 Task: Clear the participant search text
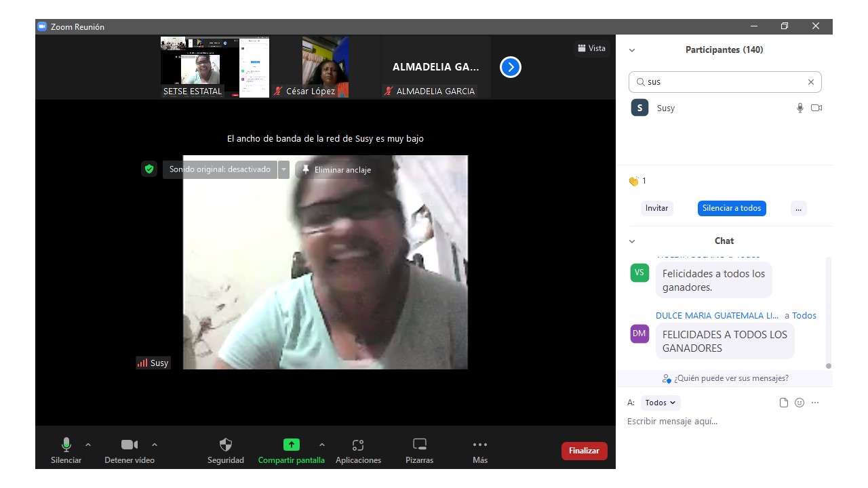pos(810,82)
